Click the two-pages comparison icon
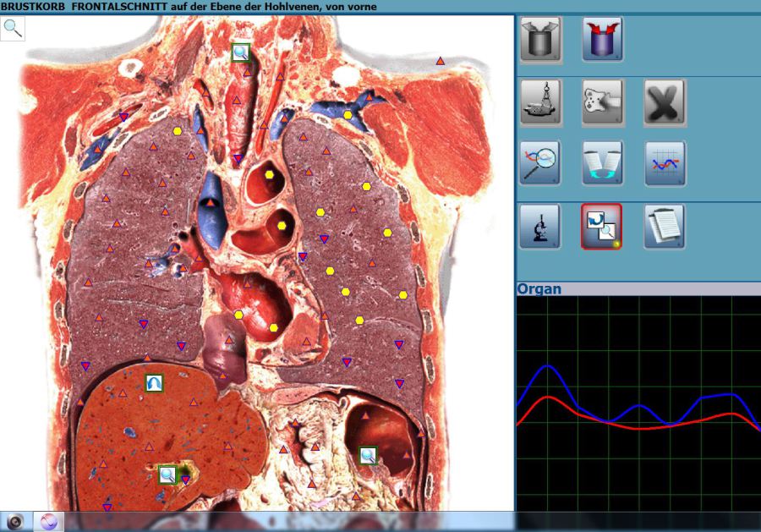This screenshot has height=532, width=761. point(602,163)
